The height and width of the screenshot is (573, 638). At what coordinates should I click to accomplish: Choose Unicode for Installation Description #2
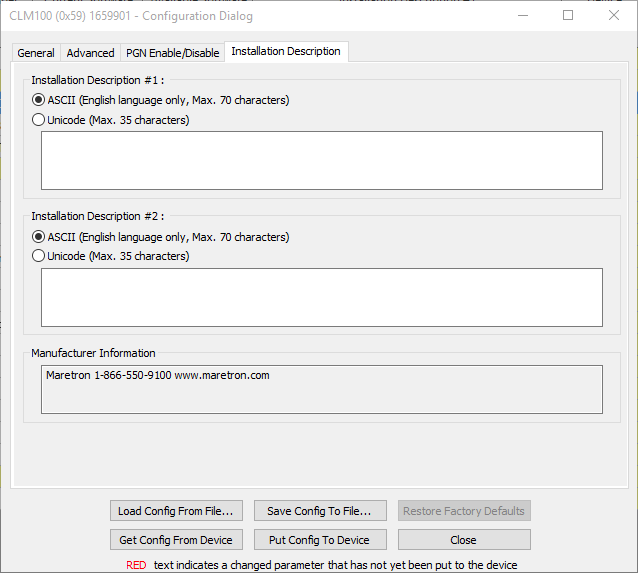point(40,256)
